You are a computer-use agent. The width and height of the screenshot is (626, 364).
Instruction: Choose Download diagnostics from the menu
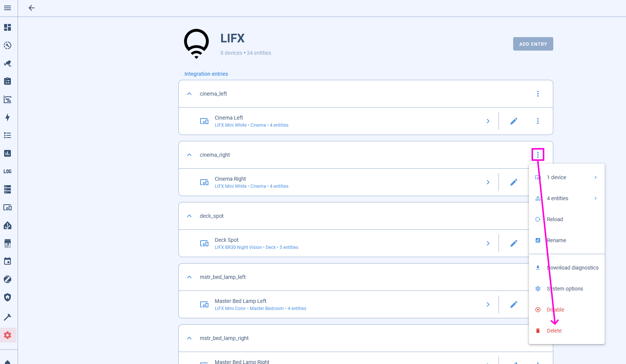567,268
